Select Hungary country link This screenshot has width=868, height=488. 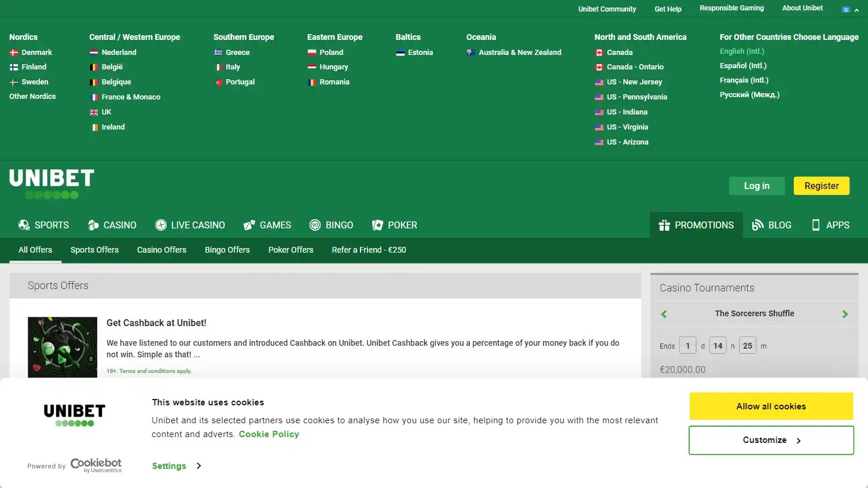click(x=334, y=67)
